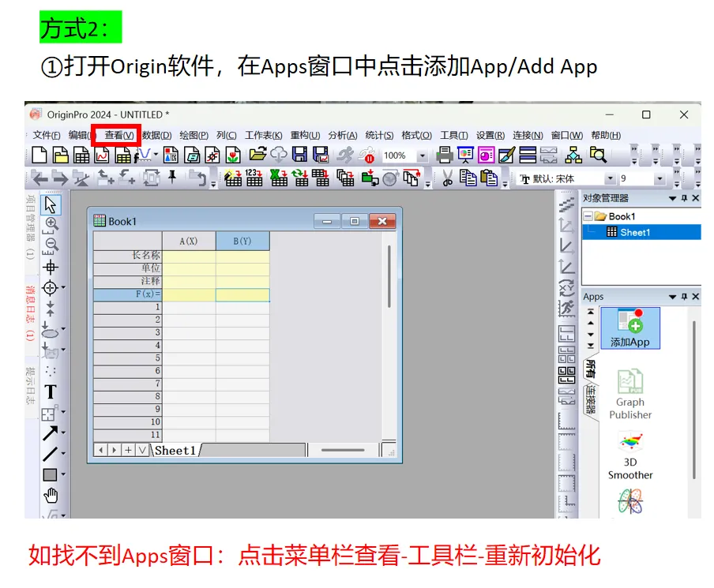Viewport: 714px width, 588px height.
Task: Select the Zoom Out magnifier tool
Action: point(51,245)
